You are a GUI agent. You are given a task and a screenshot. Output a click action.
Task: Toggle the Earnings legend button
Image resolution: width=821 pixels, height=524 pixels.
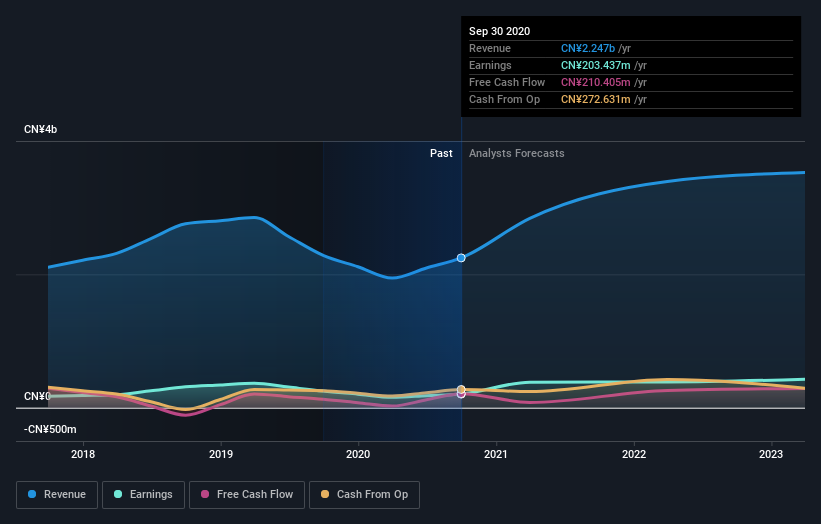tap(143, 495)
